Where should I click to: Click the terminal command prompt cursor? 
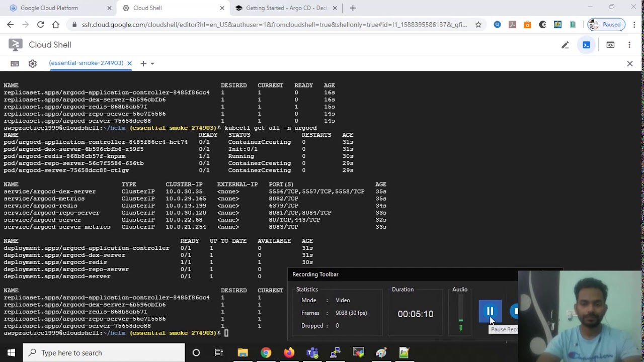click(x=226, y=333)
